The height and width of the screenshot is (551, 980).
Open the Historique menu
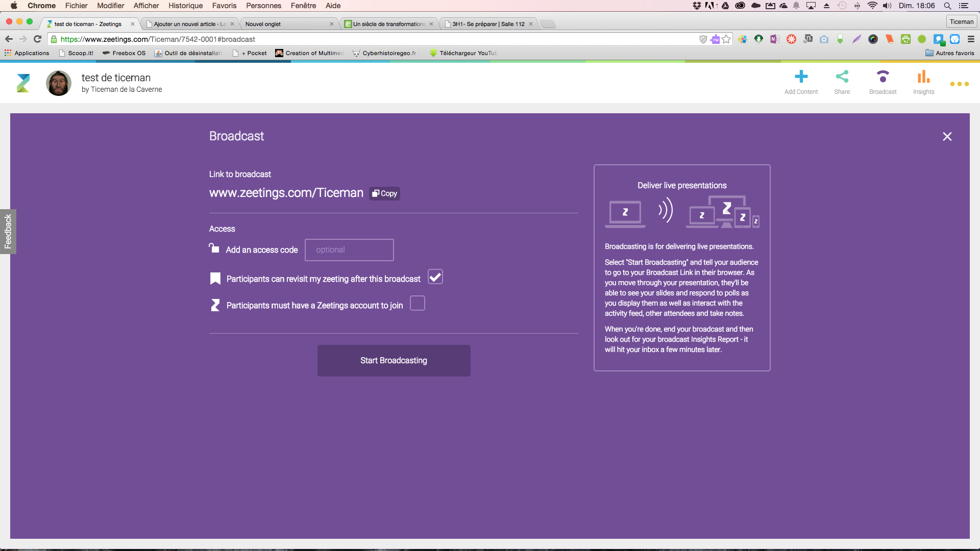[x=186, y=6]
